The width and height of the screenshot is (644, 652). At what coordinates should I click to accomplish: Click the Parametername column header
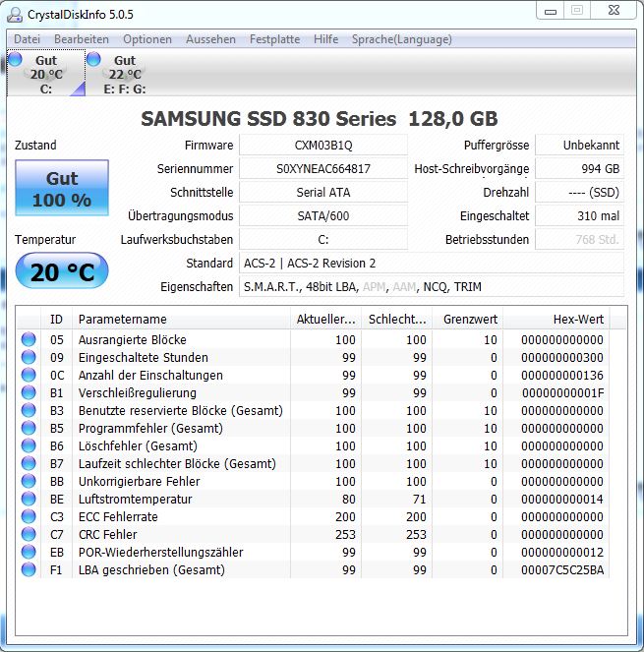click(x=181, y=319)
